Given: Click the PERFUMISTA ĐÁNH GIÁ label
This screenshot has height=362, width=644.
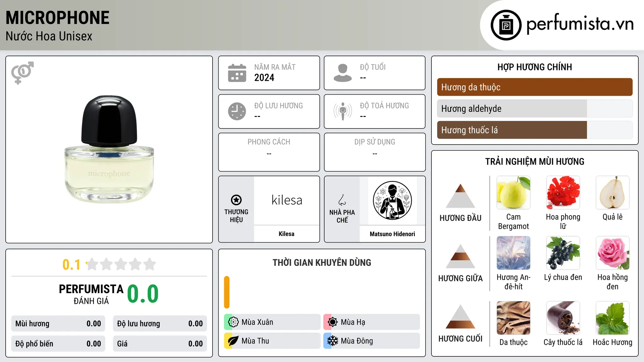Looking at the screenshot, I should click(x=91, y=294).
